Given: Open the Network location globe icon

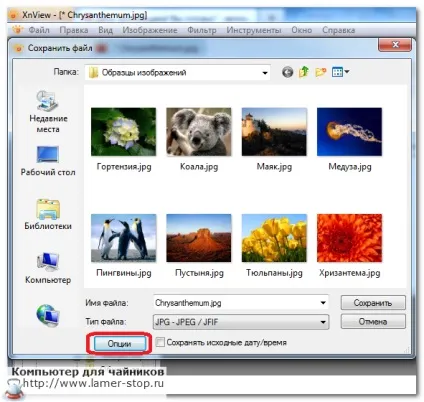Looking at the screenshot, I should tap(48, 315).
